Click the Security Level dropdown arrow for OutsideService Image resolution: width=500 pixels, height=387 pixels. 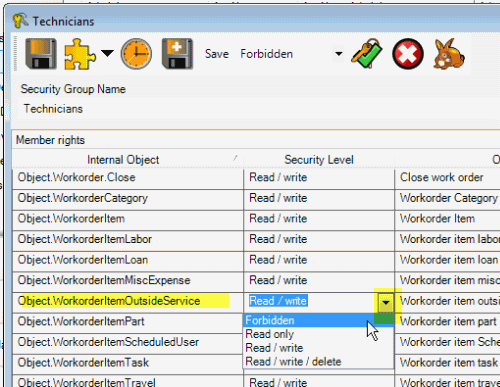click(386, 302)
